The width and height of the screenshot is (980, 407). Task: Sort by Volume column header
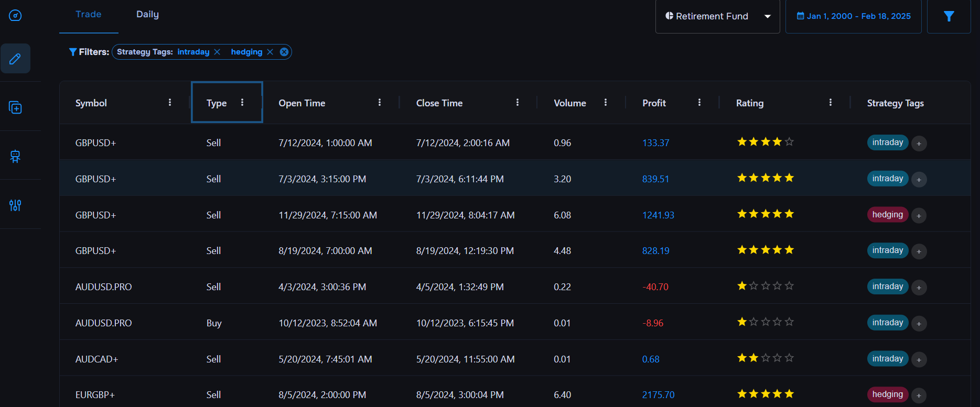click(x=570, y=103)
